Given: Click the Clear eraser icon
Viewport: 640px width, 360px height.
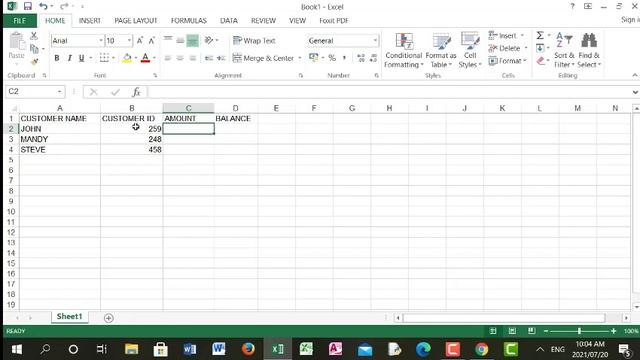Looking at the screenshot, I should (x=540, y=61).
